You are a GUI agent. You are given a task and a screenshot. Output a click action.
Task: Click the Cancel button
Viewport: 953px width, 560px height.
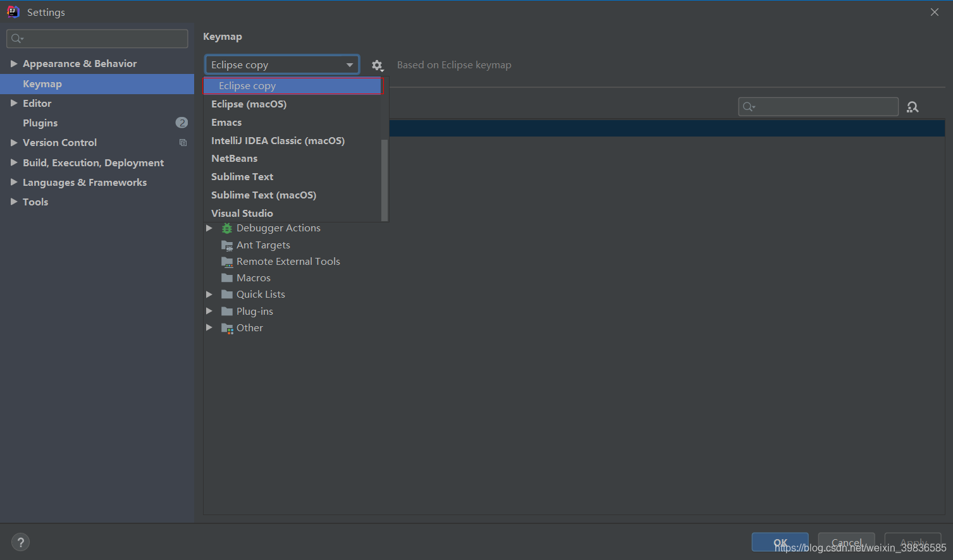[846, 542]
